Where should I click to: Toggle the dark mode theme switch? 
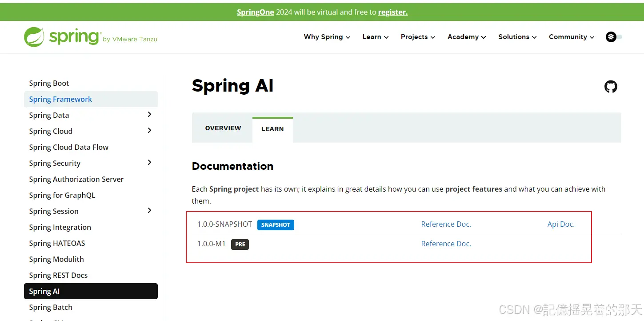tap(614, 37)
